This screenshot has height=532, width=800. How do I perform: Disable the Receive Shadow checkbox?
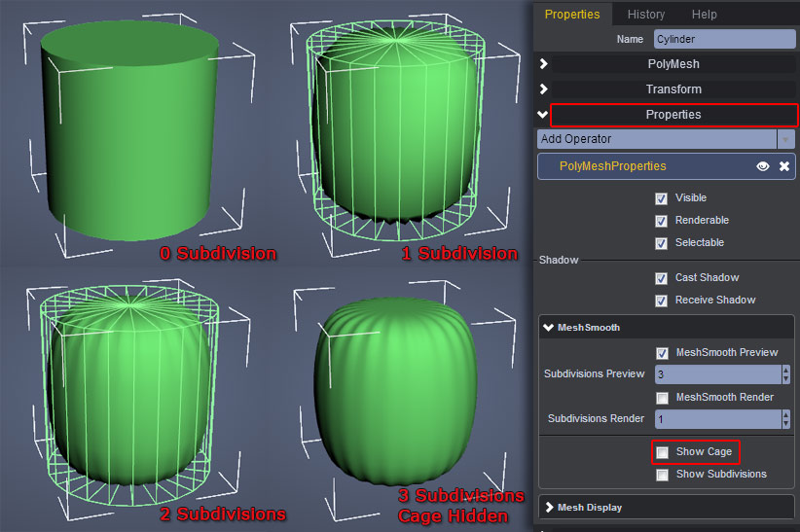click(661, 301)
